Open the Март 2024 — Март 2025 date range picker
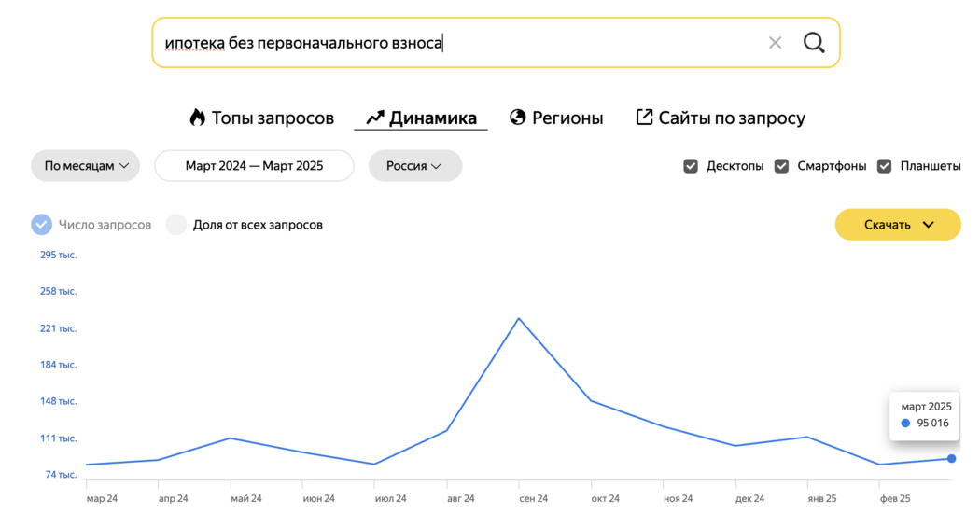 pos(255,166)
